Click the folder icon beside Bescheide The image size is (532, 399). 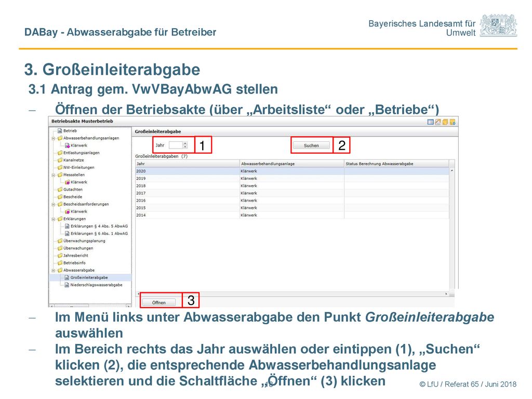[x=60, y=197]
